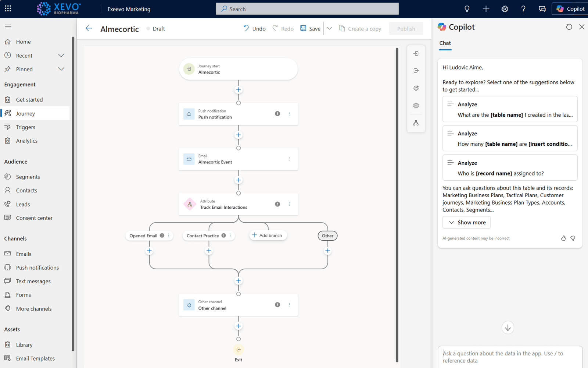Select the Journey start Almecortic tile

239,69
